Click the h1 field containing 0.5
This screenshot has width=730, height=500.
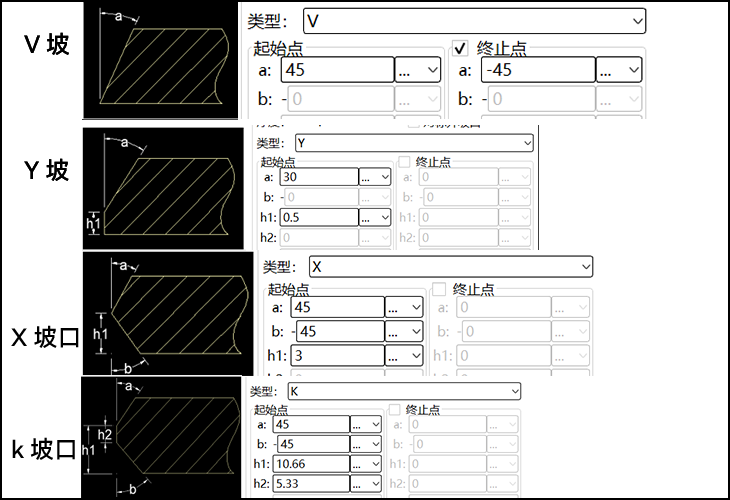click(x=318, y=217)
